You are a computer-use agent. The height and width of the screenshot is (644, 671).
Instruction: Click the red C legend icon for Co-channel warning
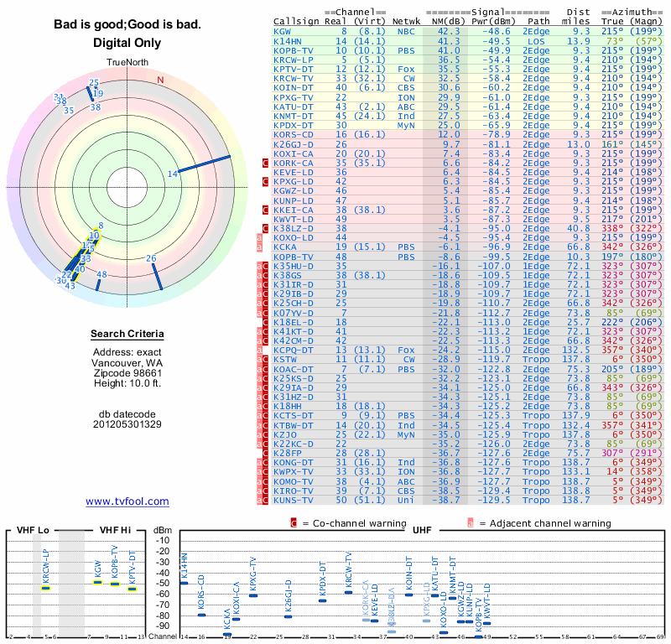[x=294, y=523]
